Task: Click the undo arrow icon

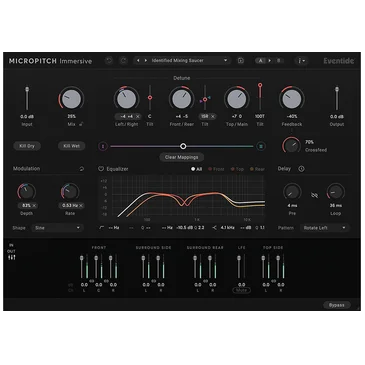Action: tap(109, 61)
